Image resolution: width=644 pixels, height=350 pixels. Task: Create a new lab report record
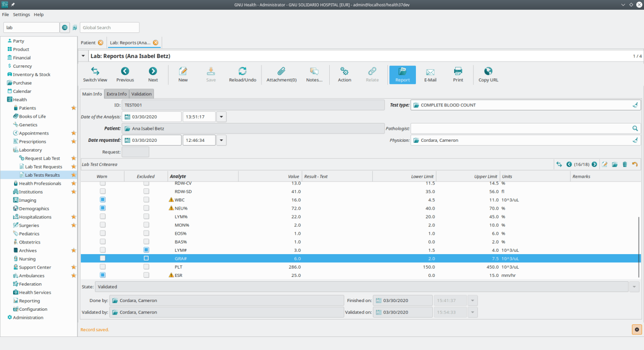coord(183,74)
